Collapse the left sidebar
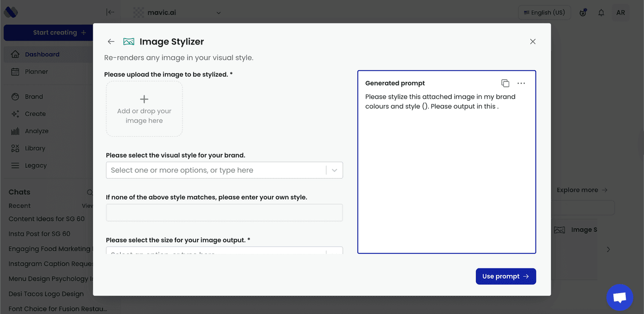644x314 pixels. point(110,12)
